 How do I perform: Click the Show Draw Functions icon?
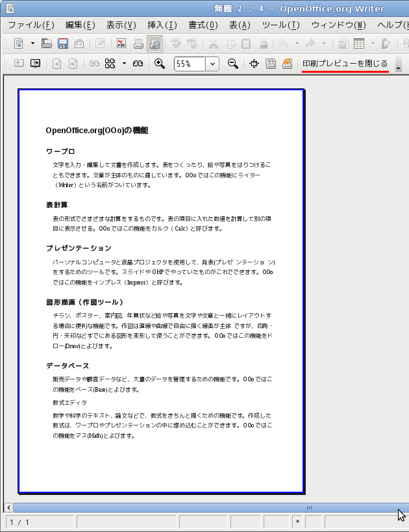click(x=386, y=44)
